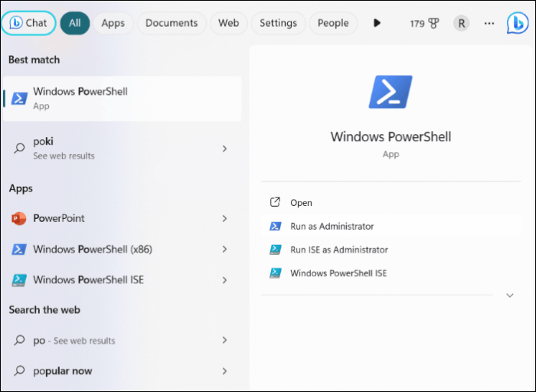Click the Bing Chat icon button
536x392 pixels.
tap(28, 23)
